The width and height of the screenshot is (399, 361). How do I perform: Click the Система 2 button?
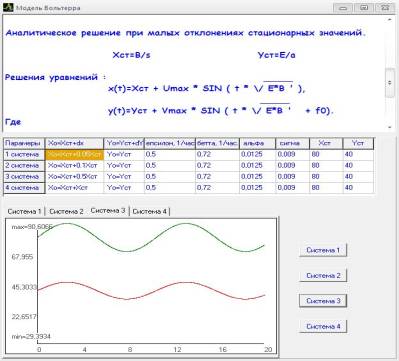(x=323, y=275)
